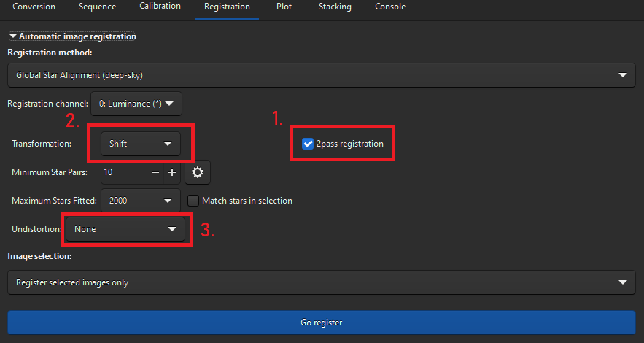Switch to the Stacking tab
The image size is (644, 343).
[335, 7]
